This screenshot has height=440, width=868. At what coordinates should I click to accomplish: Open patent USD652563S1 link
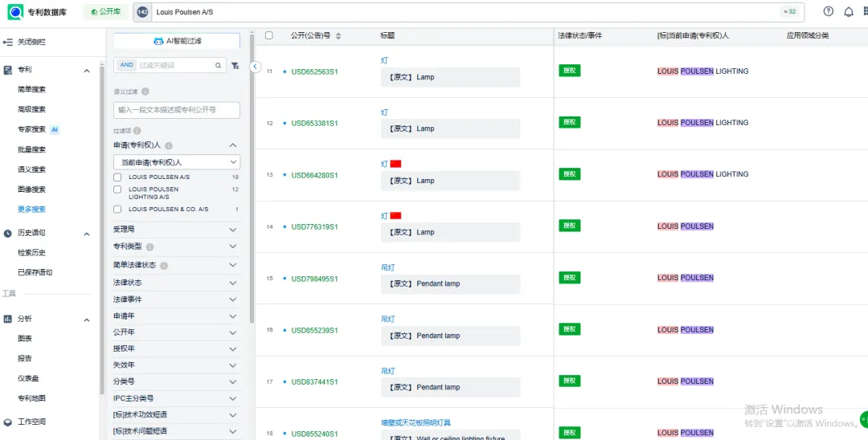[314, 71]
